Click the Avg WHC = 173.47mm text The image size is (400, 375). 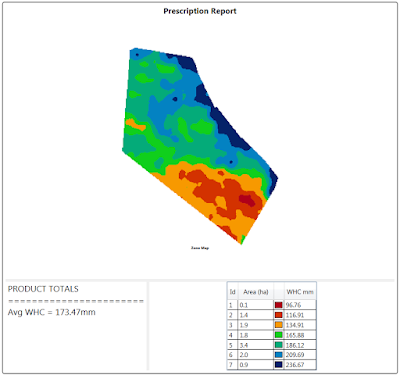coord(52,312)
